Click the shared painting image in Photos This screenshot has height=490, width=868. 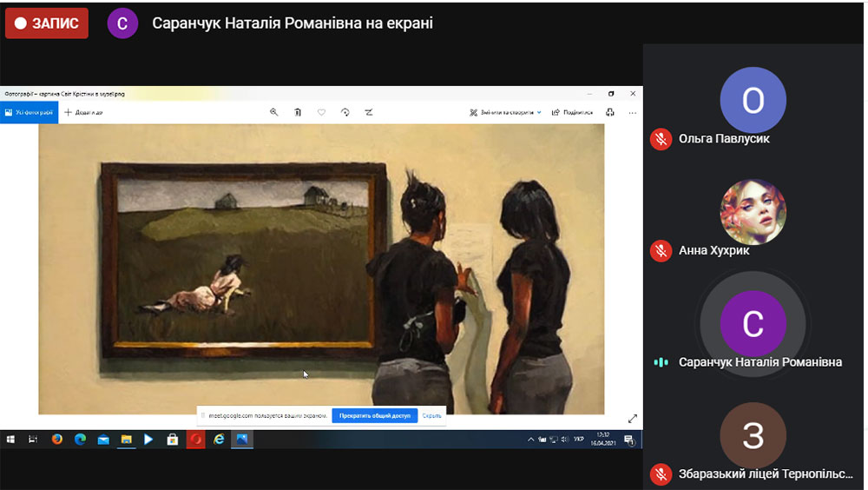point(321,268)
